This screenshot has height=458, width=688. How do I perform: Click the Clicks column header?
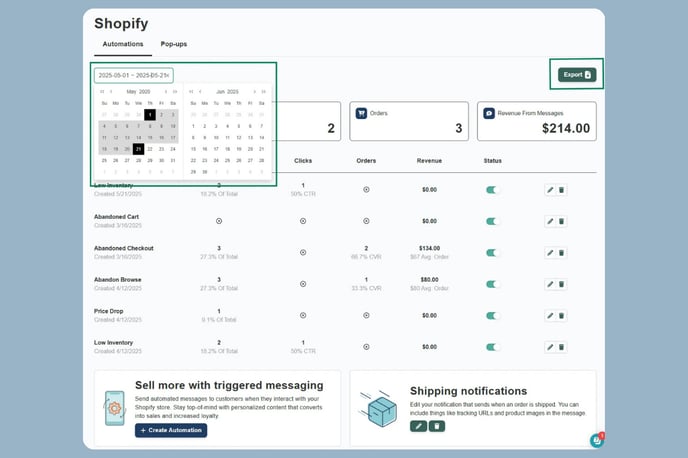[303, 161]
